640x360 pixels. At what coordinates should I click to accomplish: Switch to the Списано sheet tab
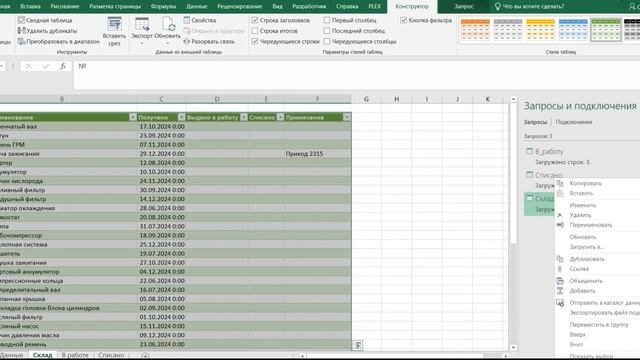(111, 355)
